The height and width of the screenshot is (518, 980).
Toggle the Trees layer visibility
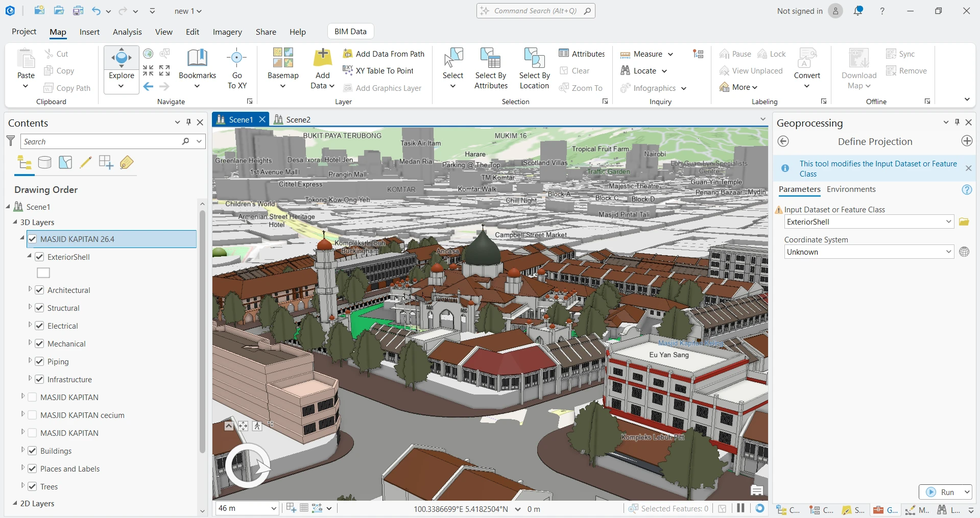click(32, 486)
